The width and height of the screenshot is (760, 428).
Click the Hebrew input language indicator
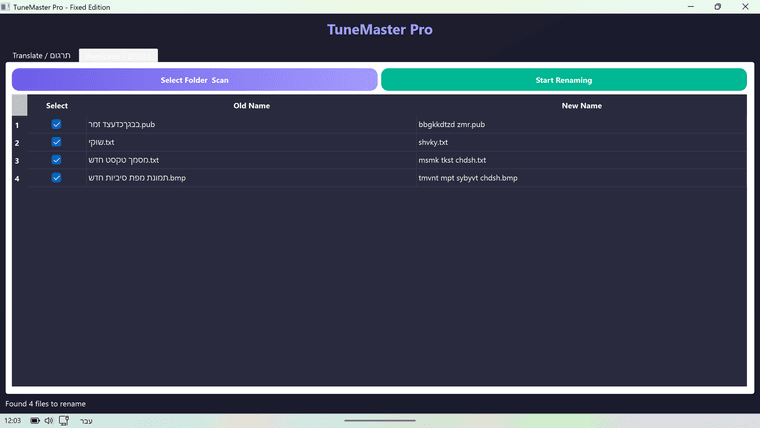click(86, 421)
